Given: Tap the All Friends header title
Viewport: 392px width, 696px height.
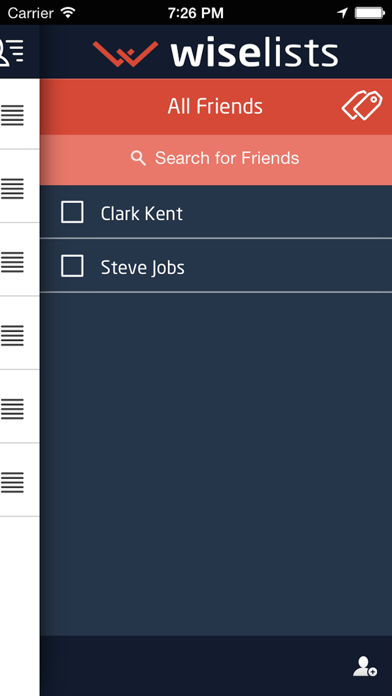Looking at the screenshot, I should [215, 107].
